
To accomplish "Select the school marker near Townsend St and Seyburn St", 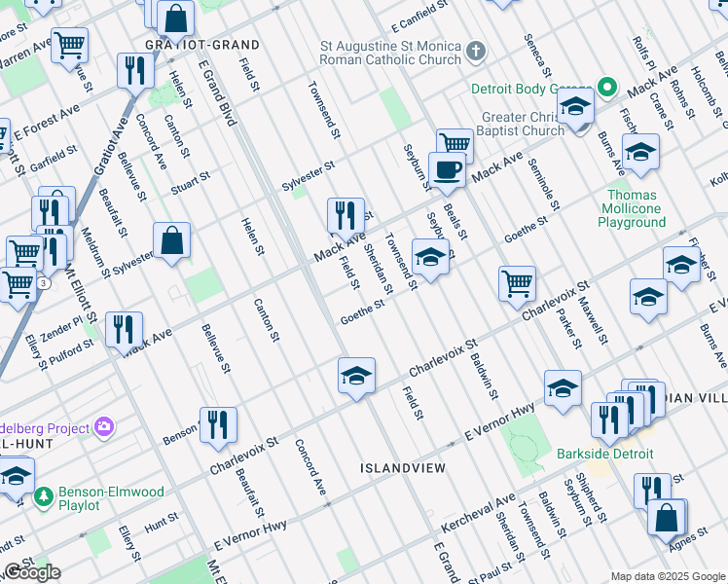I will (430, 258).
